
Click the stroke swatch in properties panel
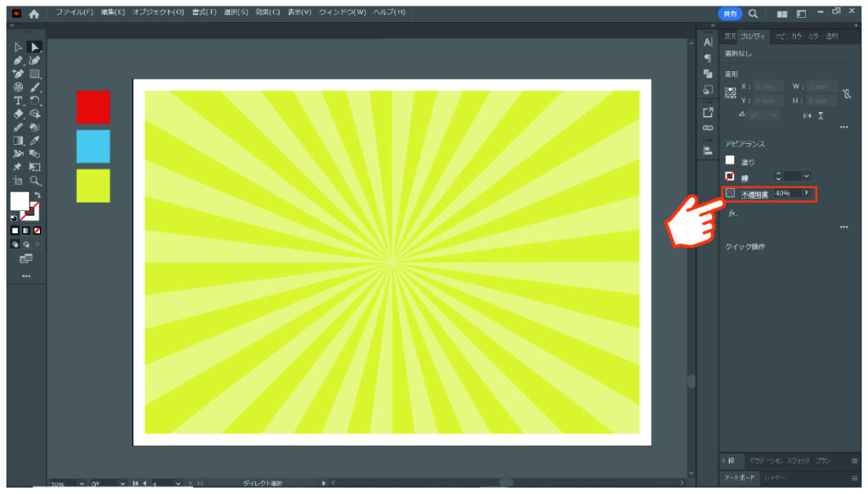pyautogui.click(x=730, y=176)
